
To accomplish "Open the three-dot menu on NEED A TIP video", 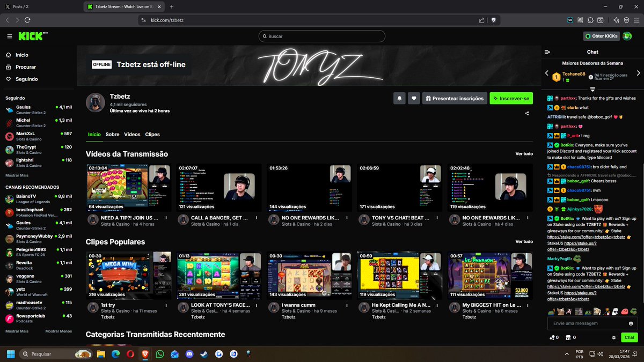I will 166,218.
